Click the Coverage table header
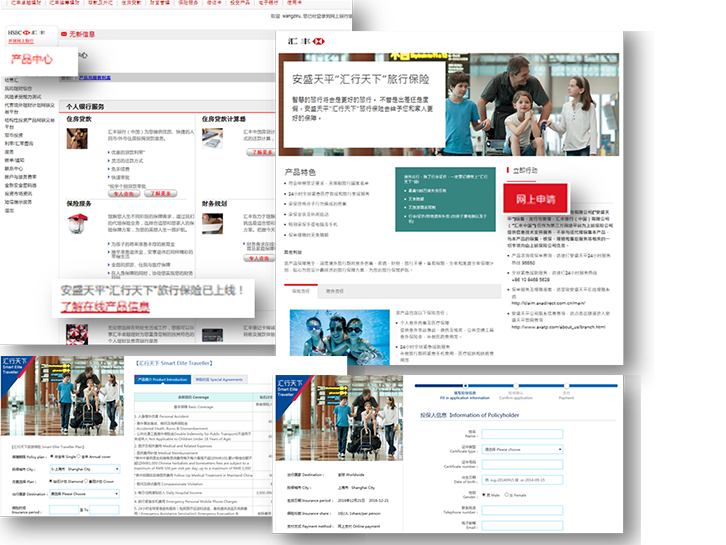 (x=193, y=397)
